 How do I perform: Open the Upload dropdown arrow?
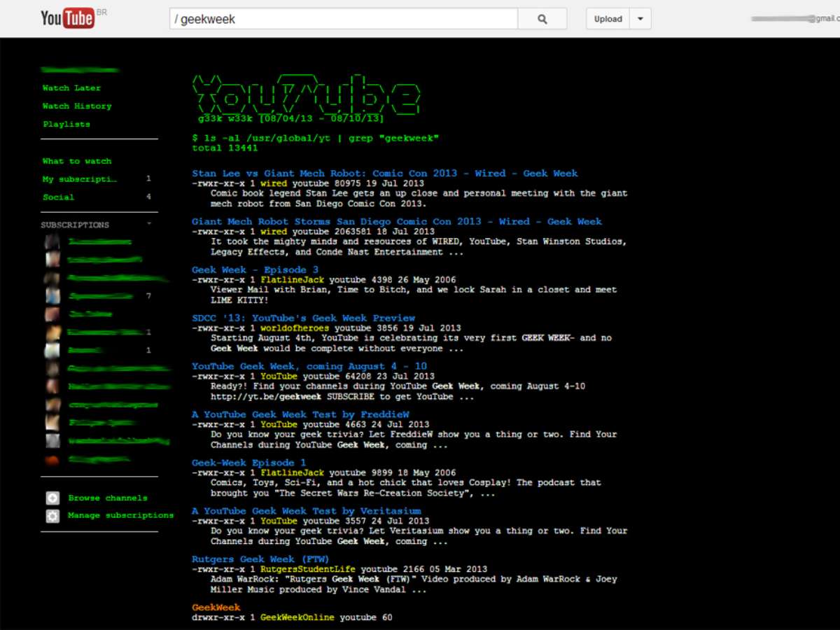pos(640,19)
